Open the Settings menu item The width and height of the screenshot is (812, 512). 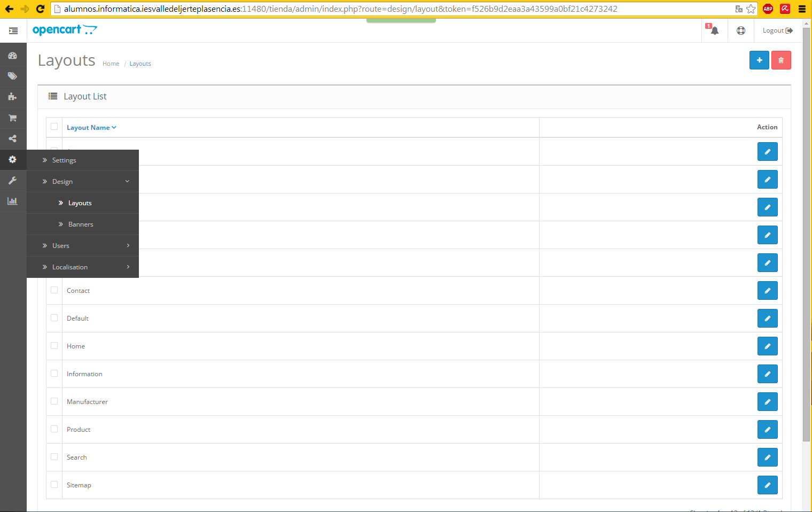coord(64,160)
